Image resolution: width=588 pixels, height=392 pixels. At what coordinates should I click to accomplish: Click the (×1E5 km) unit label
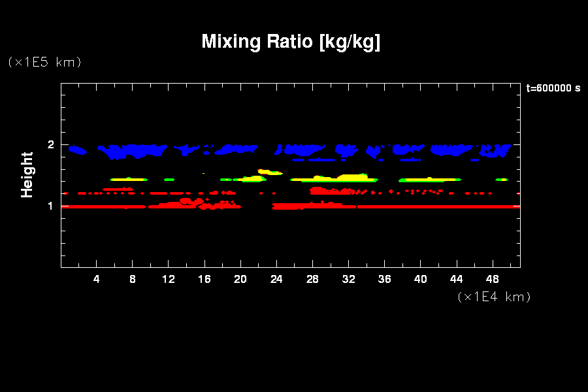(x=44, y=62)
